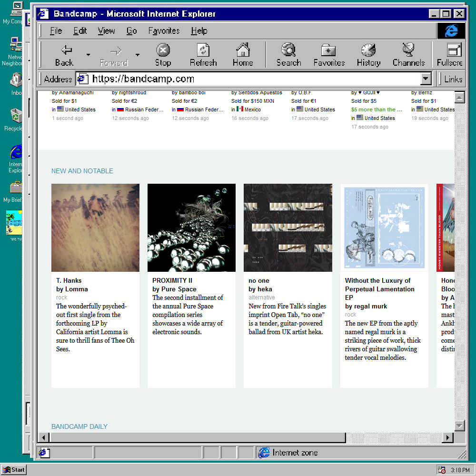
Task: Open the address bar dropdown
Action: (426, 79)
